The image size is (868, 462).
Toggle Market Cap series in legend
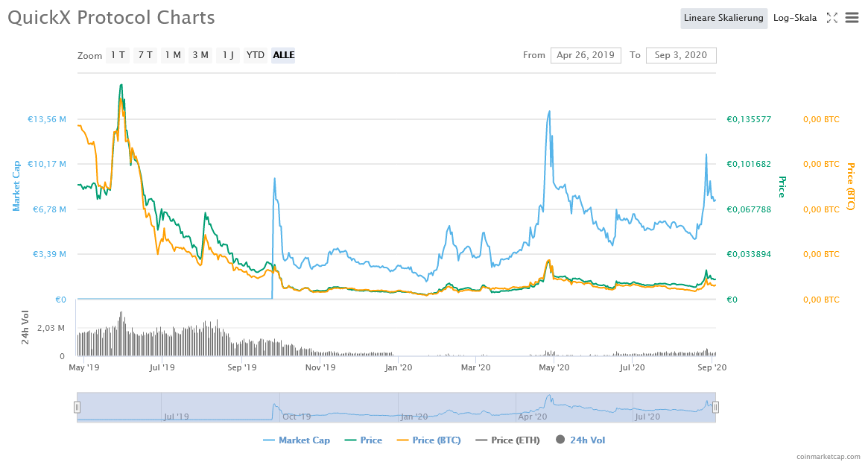pos(297,440)
